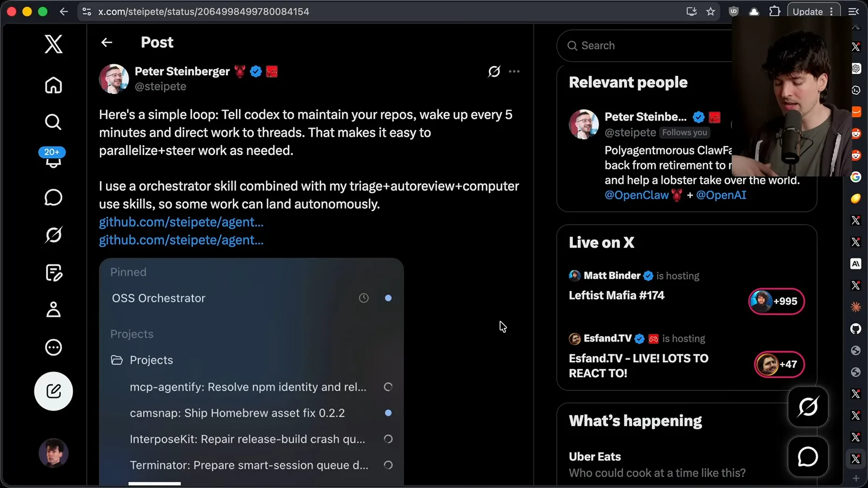Open the @OpenAI mention link
Viewport: 868px width, 488px height.
point(721,195)
